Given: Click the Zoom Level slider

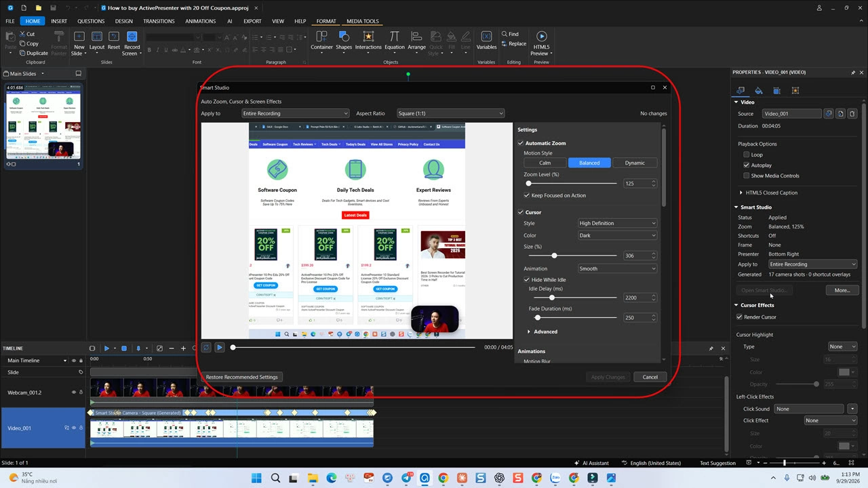Looking at the screenshot, I should click(x=572, y=183).
